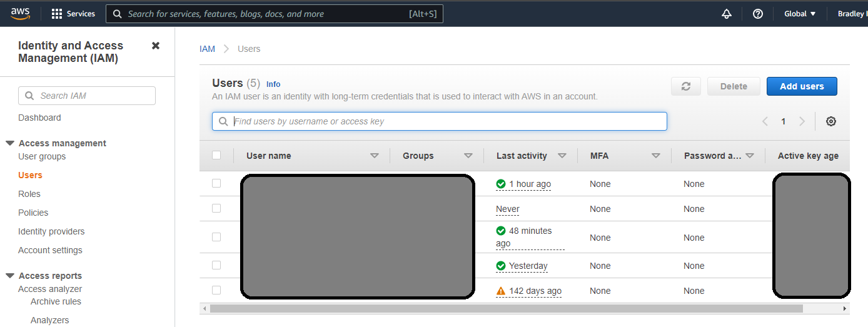
Task: Open the help question mark icon
Action: [758, 14]
